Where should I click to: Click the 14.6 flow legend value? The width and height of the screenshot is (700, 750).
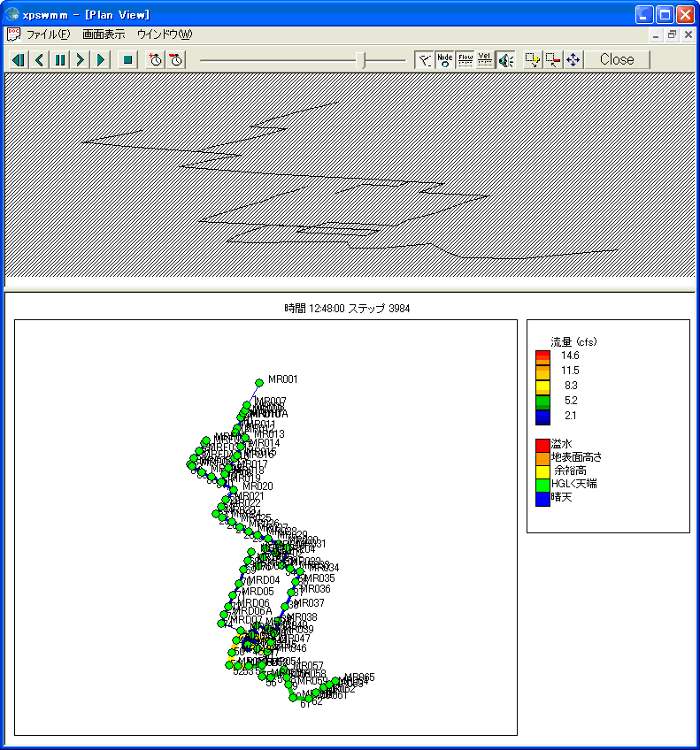click(570, 356)
